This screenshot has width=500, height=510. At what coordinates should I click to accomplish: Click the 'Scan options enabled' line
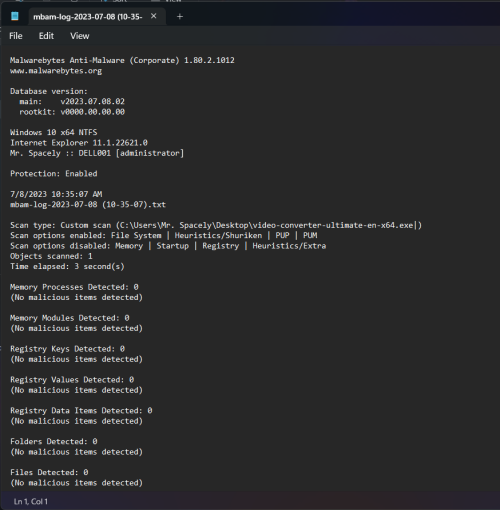click(x=164, y=235)
